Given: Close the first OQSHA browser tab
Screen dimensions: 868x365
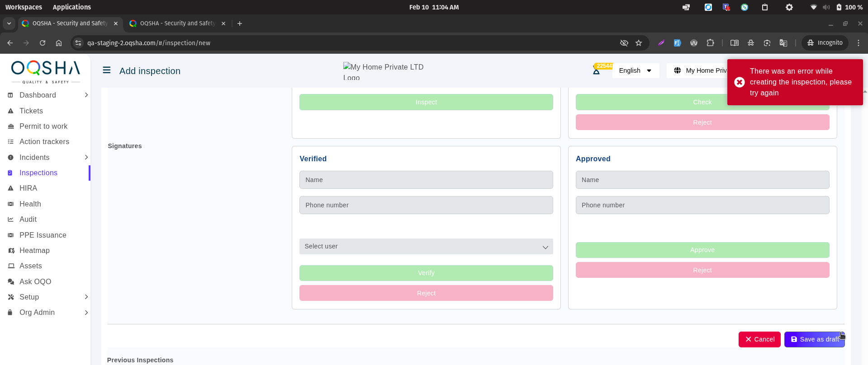Looking at the screenshot, I should [x=116, y=23].
